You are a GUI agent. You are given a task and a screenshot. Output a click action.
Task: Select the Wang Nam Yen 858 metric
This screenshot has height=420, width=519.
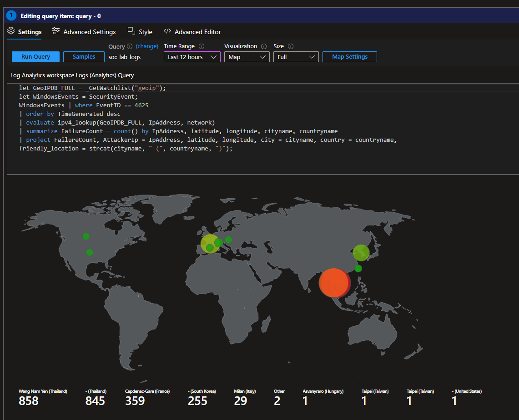[x=29, y=400]
